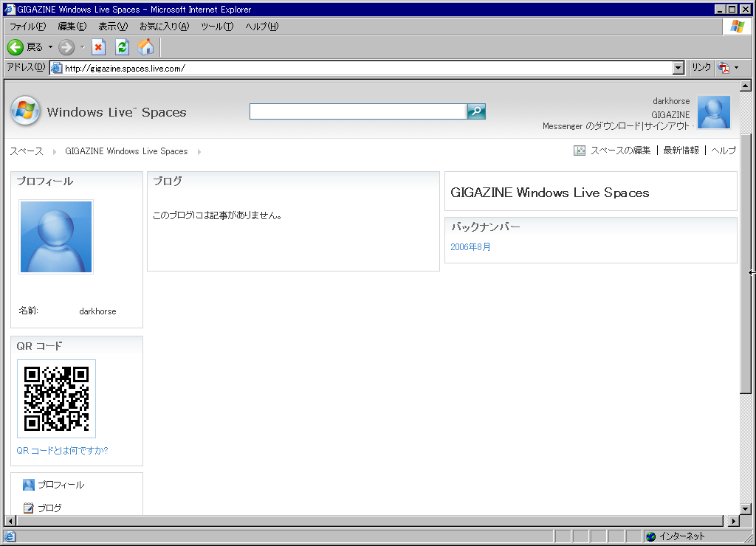Image resolution: width=756 pixels, height=546 pixels.
Task: Click the edit space icon
Action: (x=580, y=151)
